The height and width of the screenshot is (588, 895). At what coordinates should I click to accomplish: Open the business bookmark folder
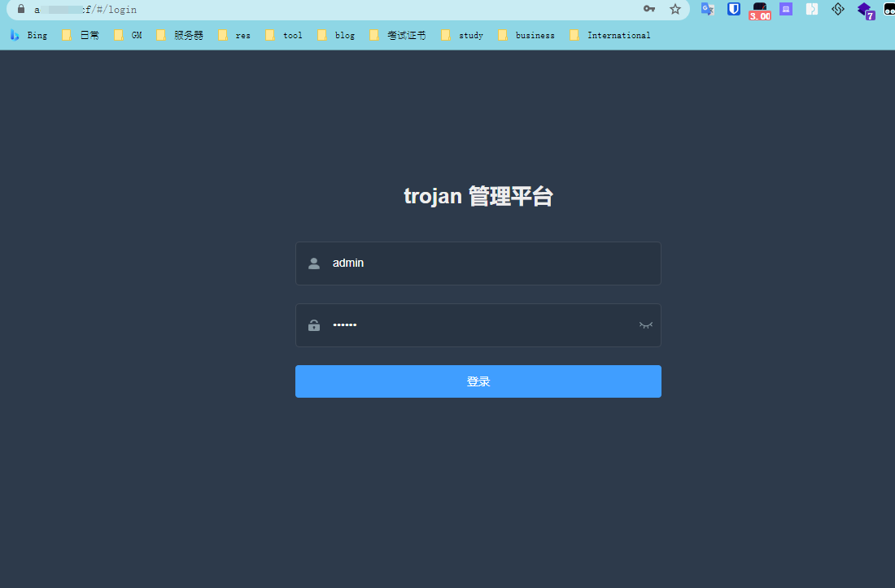pos(526,35)
